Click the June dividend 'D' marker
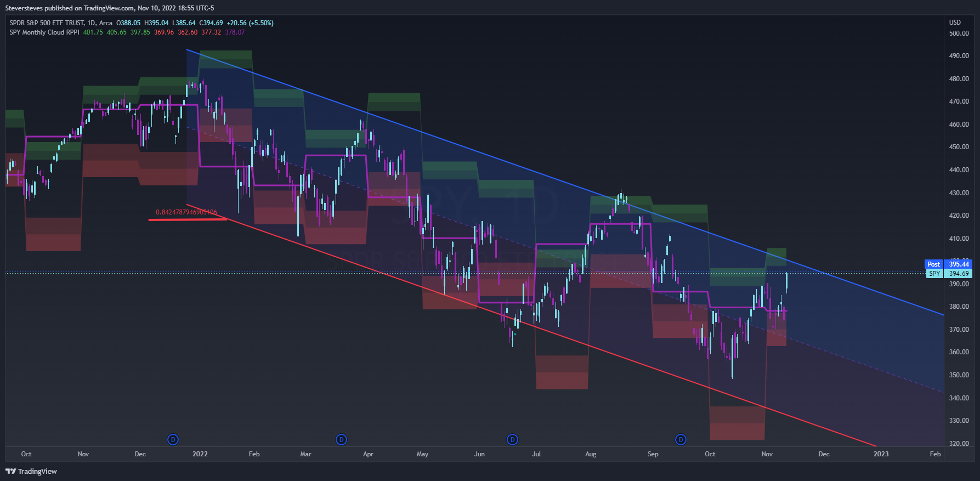 [512, 439]
